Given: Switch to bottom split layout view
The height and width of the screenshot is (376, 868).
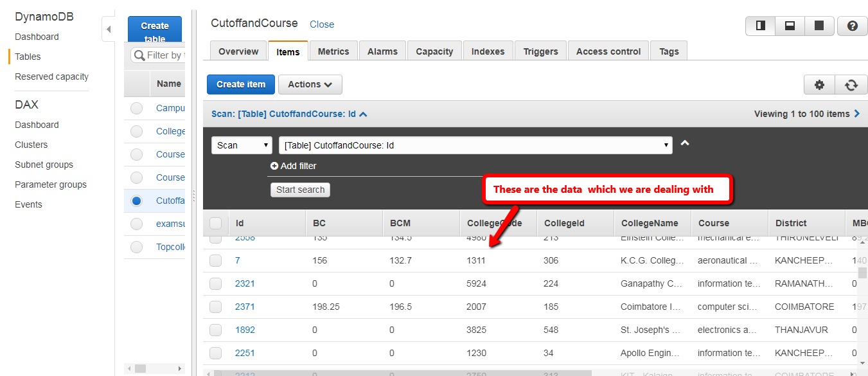Looking at the screenshot, I should pyautogui.click(x=790, y=26).
